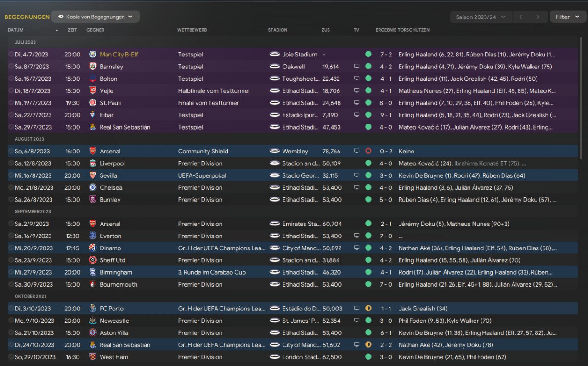This screenshot has height=366, width=588.
Task: Open the Man City B-Elf opponent link
Action: click(119, 55)
